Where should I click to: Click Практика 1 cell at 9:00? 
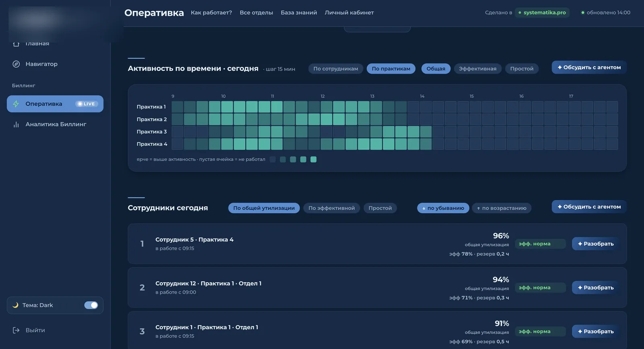click(178, 107)
